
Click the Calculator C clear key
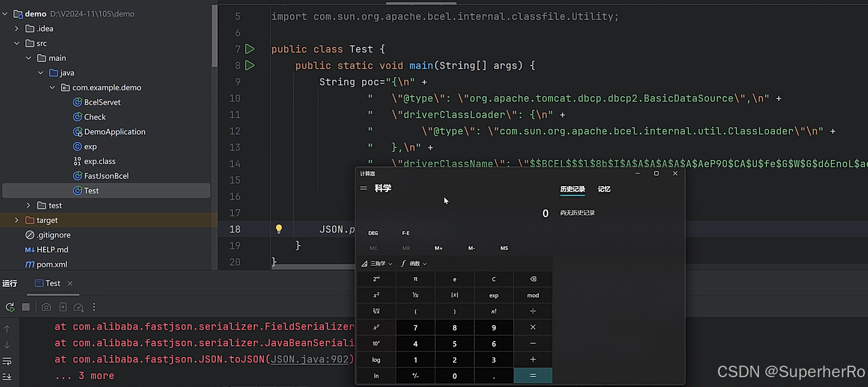pos(494,279)
